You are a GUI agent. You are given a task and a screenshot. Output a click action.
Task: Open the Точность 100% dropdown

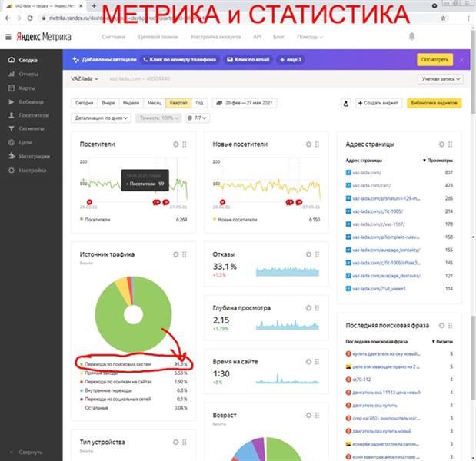(159, 118)
